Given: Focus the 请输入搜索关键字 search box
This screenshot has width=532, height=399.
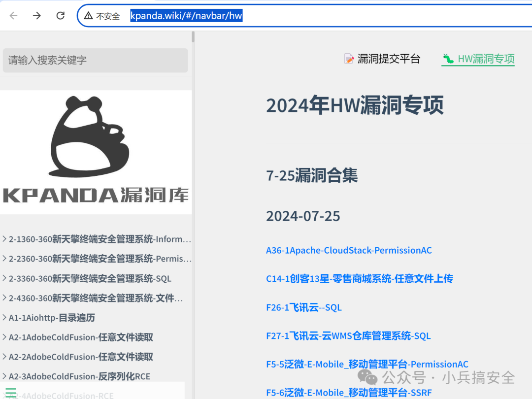Looking at the screenshot, I should pos(96,61).
